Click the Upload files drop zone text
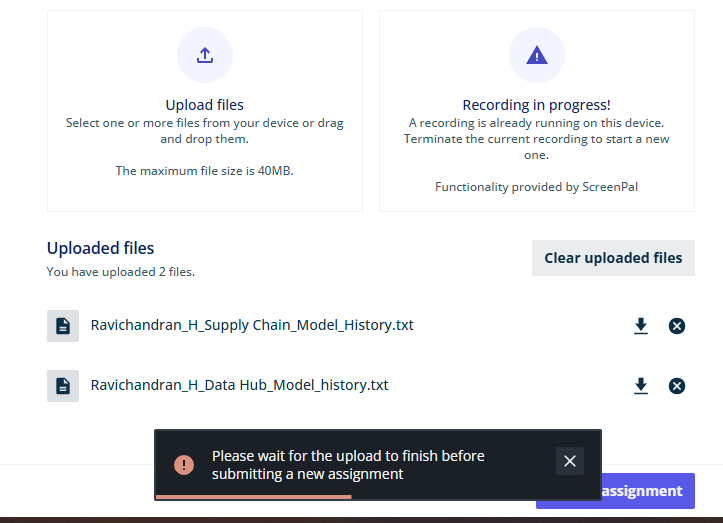Screen dimensions: 723x523 coord(204,131)
